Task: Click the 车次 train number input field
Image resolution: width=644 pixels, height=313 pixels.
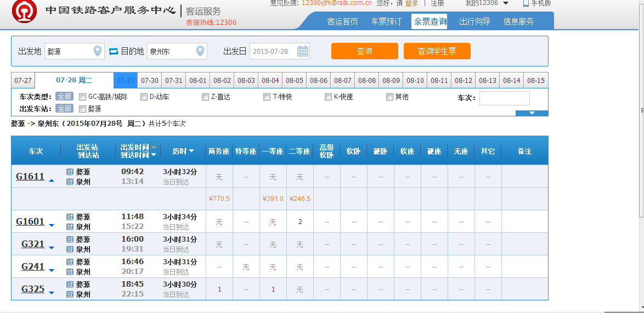Action: point(504,98)
